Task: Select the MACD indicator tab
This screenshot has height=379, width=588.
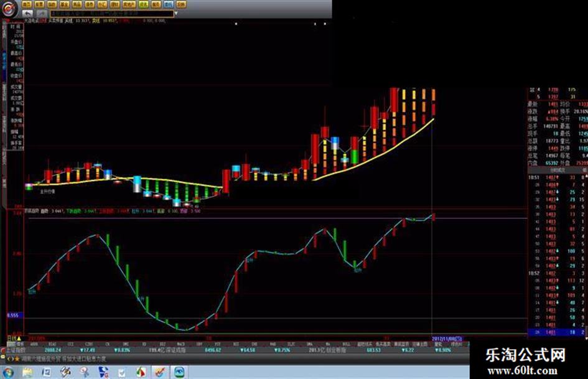Action: pos(180,344)
